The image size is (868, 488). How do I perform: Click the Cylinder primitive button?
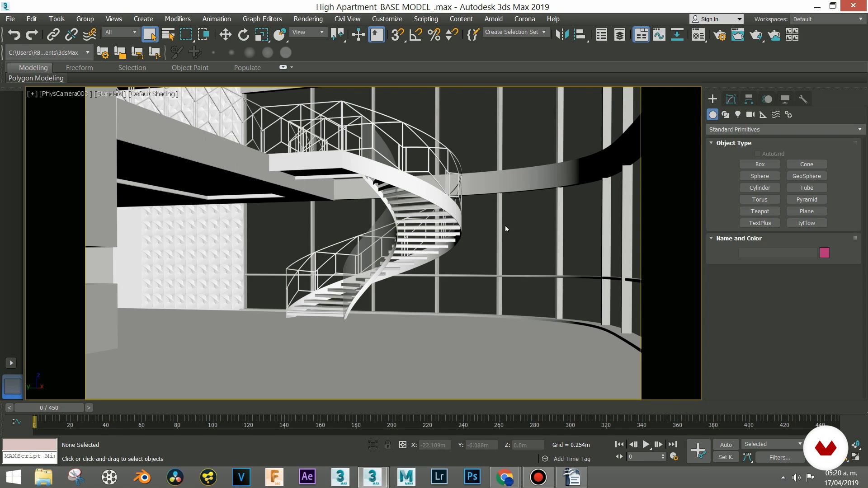point(759,188)
